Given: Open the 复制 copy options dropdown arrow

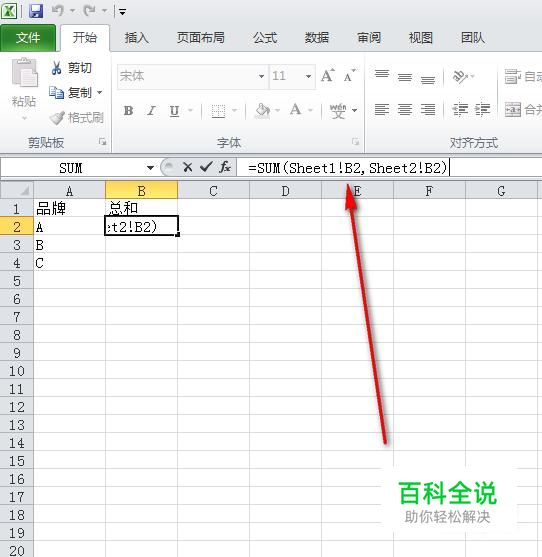Looking at the screenshot, I should click(x=100, y=93).
